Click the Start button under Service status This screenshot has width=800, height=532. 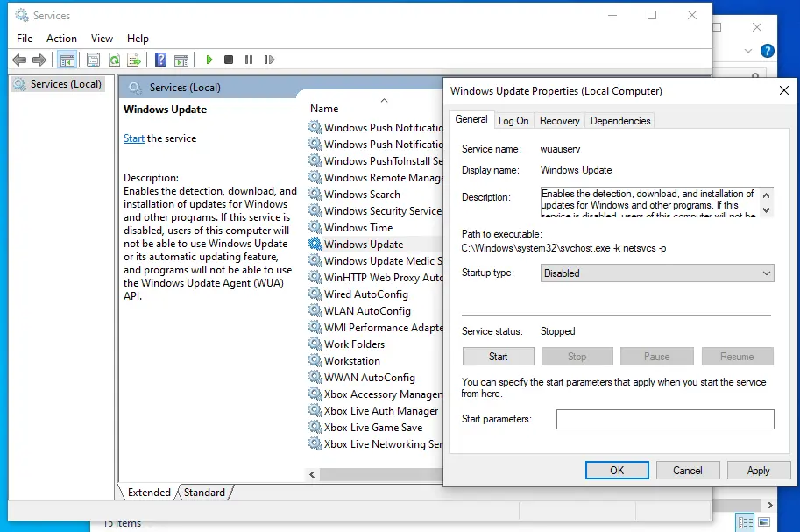pos(498,357)
